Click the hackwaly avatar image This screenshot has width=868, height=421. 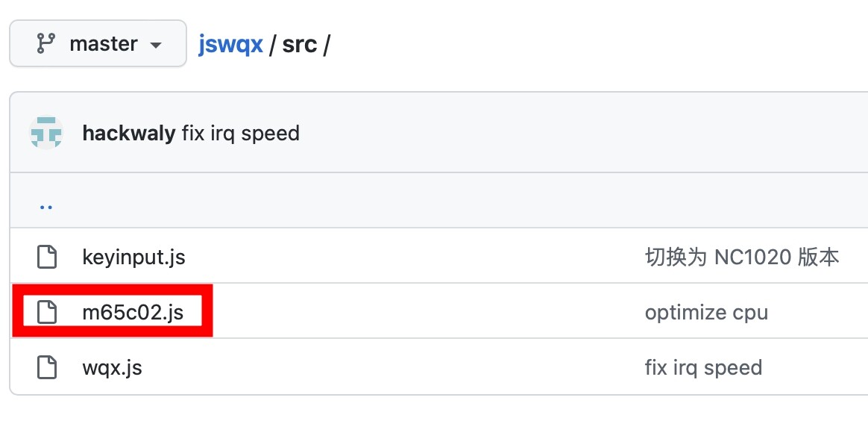point(46,133)
